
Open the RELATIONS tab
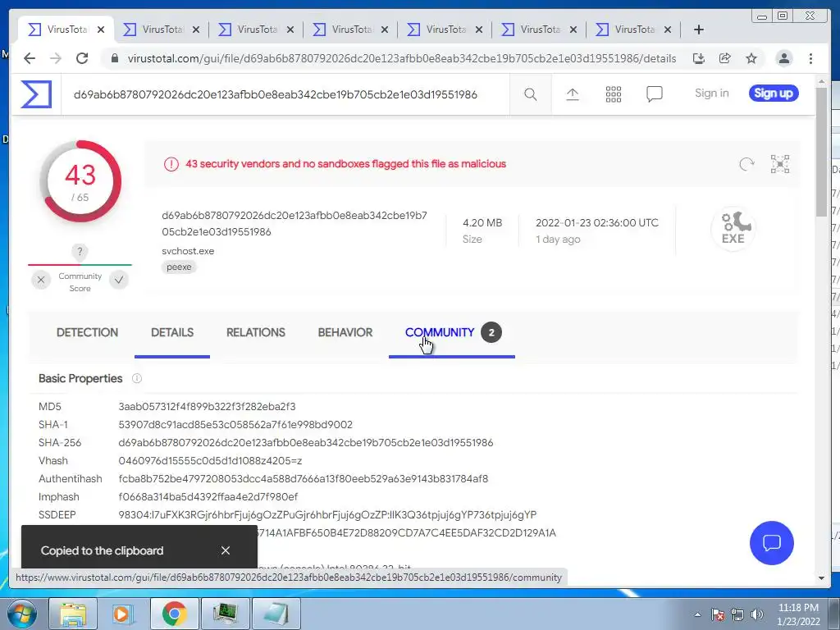256,332
